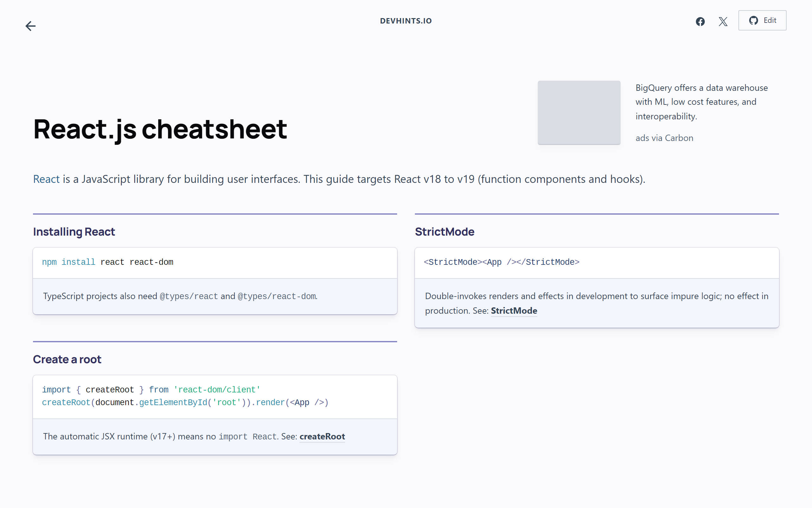Click the import createRoot code line
The image size is (812, 508).
click(x=151, y=390)
